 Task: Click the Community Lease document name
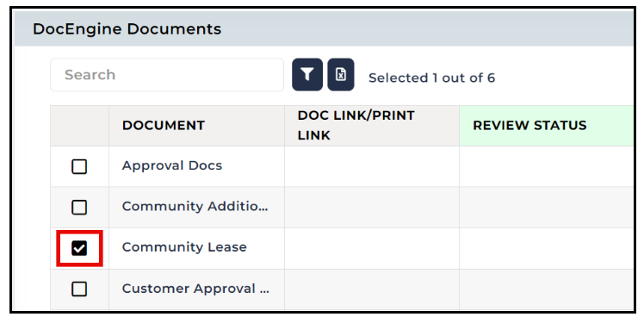(x=184, y=247)
